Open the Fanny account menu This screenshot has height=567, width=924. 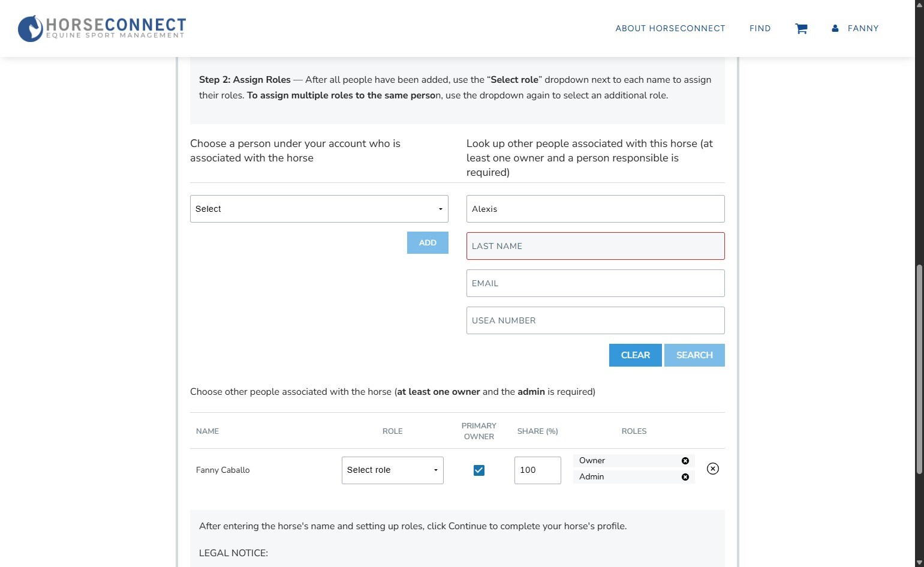coord(863,28)
